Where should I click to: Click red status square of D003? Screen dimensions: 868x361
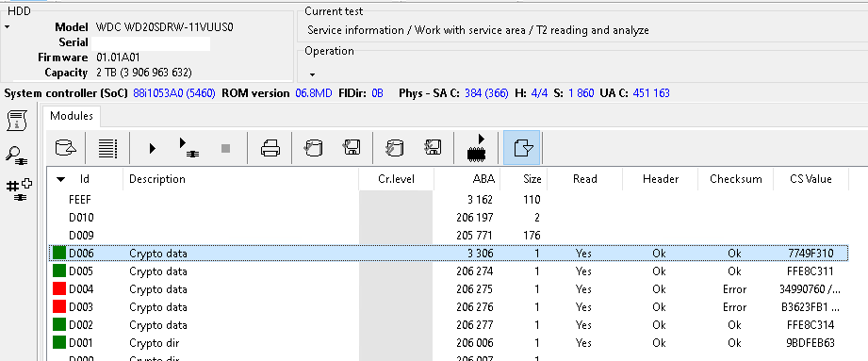tap(59, 306)
